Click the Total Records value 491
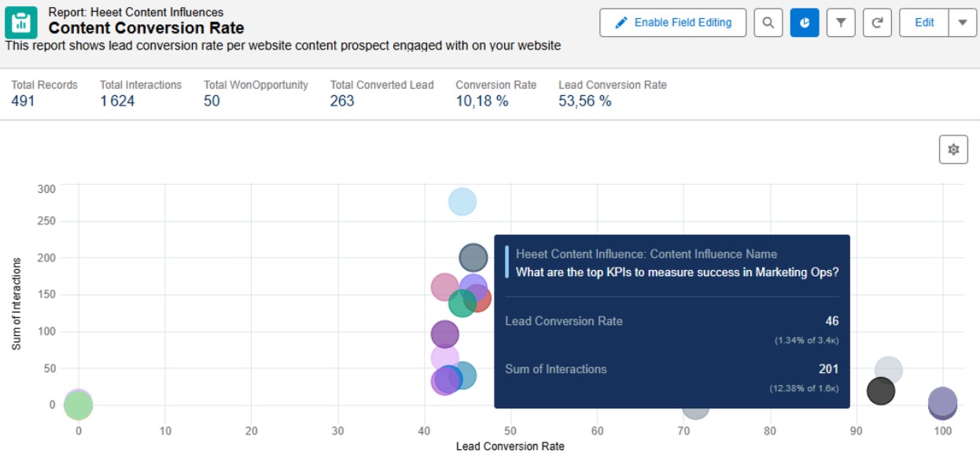Screen dimensions: 980x462 point(23,101)
